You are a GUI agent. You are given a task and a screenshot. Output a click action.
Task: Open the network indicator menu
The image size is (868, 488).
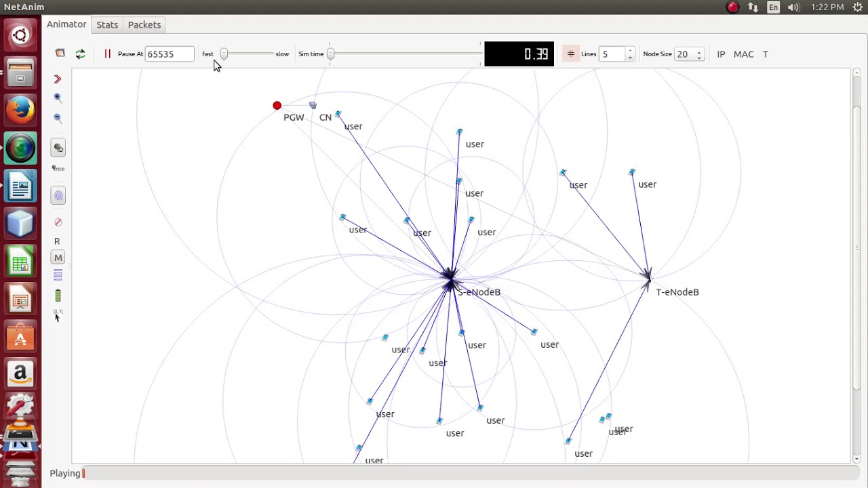[x=753, y=7]
